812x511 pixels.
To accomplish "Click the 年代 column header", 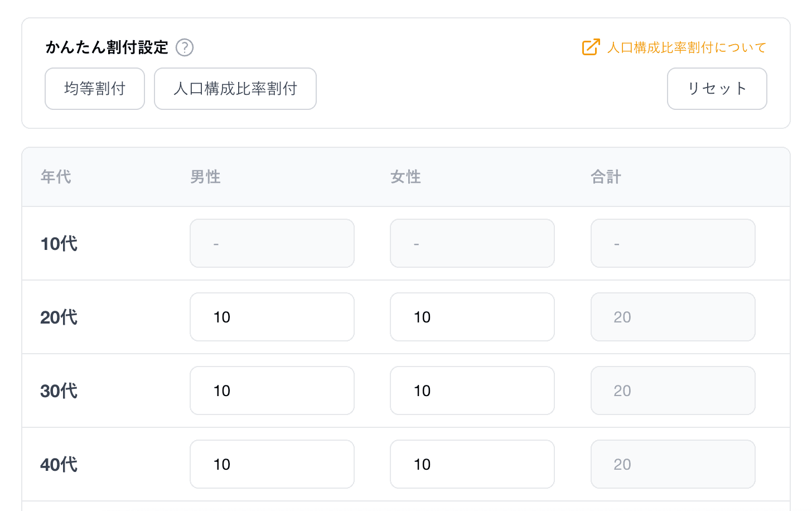I will point(55,176).
